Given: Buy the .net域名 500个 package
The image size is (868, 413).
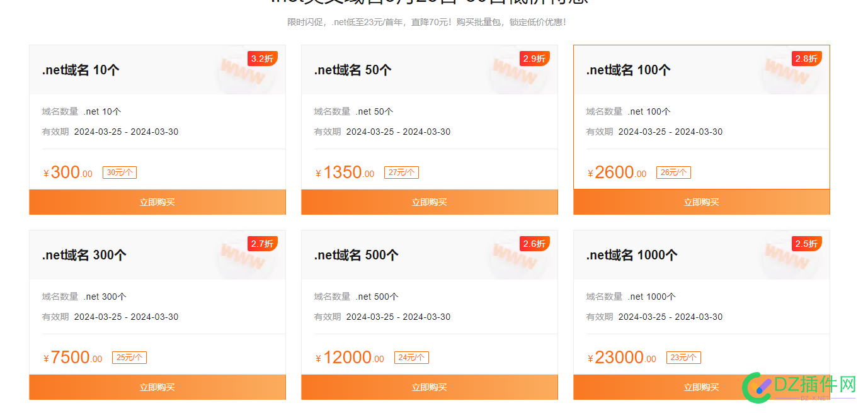Looking at the screenshot, I should coord(430,387).
